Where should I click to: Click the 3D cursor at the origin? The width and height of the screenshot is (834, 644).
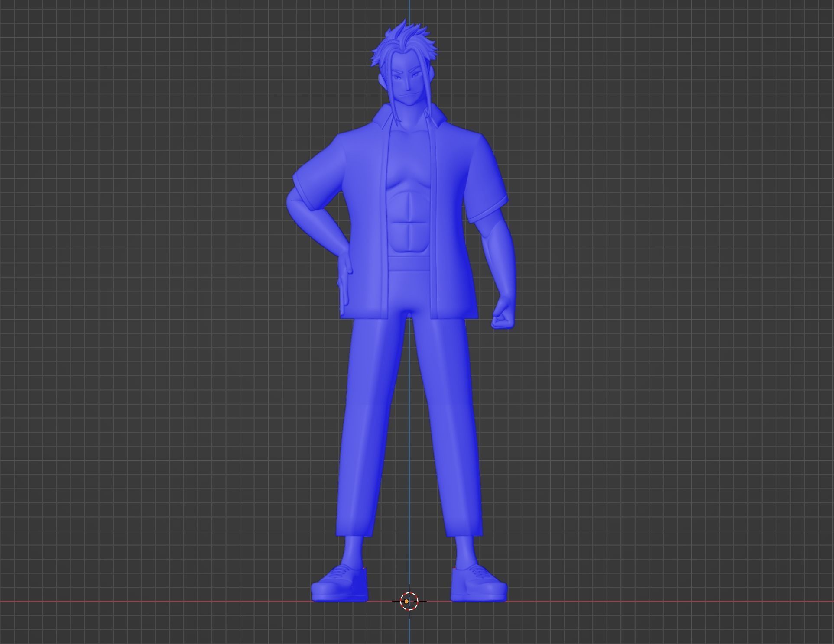[409, 601]
